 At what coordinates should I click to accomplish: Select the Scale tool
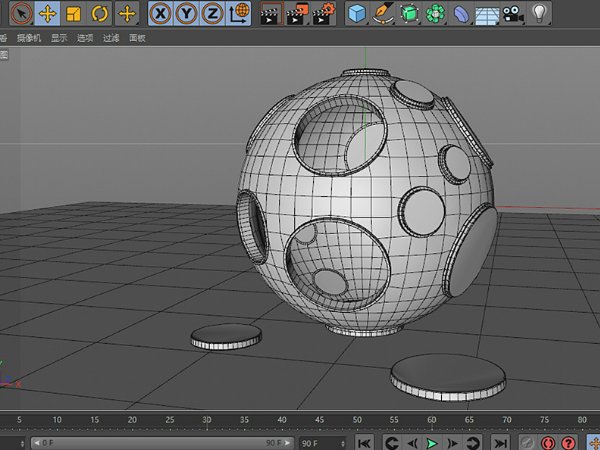tap(73, 14)
